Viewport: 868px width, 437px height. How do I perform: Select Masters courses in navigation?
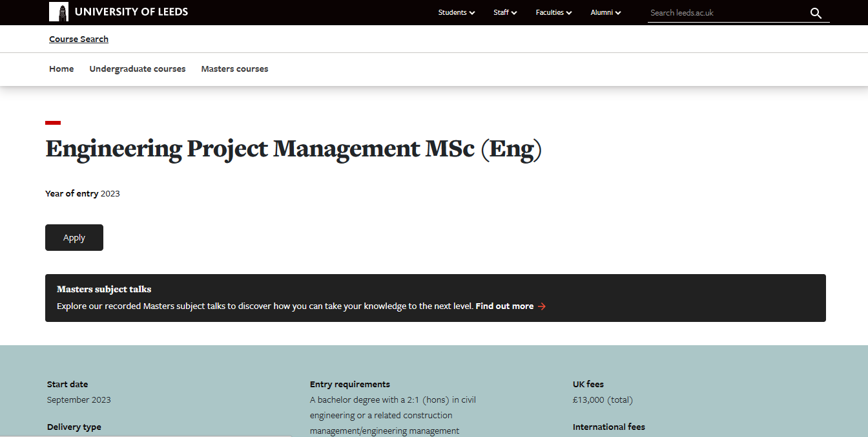[x=234, y=69]
